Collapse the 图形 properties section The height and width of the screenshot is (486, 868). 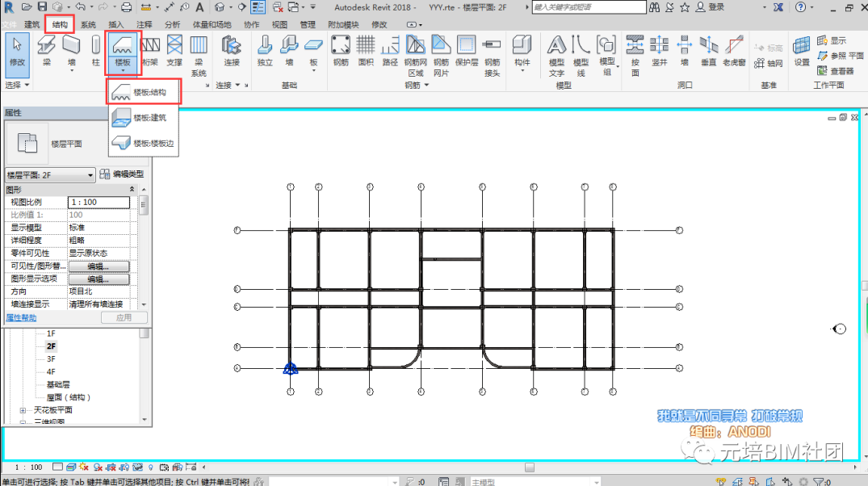(132, 189)
